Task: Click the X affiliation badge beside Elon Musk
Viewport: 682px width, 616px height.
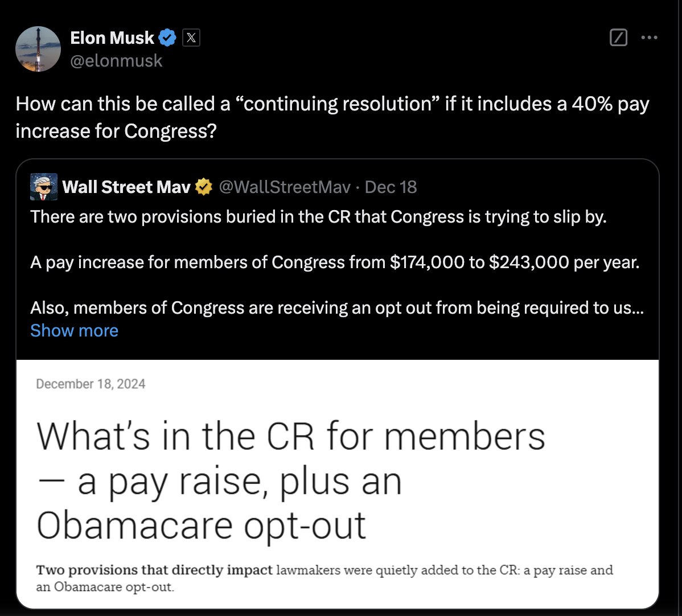Action: pos(191,38)
